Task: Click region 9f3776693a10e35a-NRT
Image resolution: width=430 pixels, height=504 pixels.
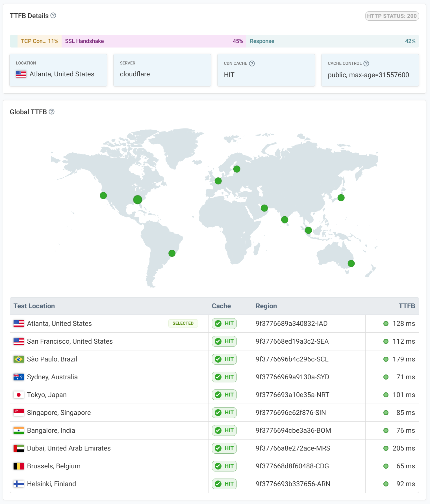Action: 292,395
